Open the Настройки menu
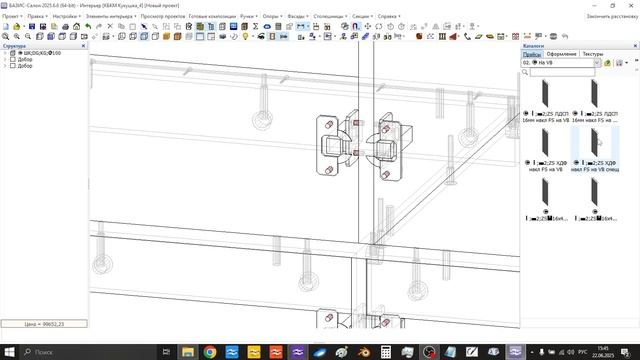The image size is (640, 360). point(67,16)
